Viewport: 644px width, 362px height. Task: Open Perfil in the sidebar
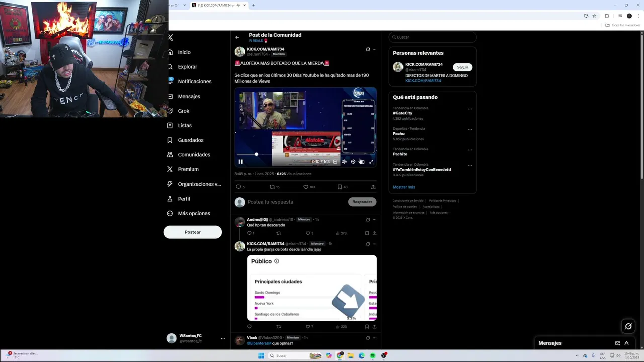click(179, 199)
